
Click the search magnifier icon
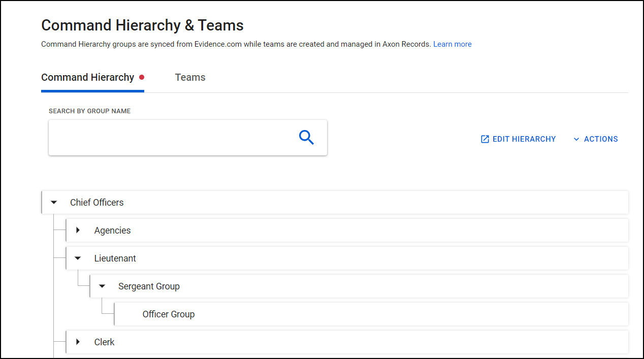tap(306, 137)
